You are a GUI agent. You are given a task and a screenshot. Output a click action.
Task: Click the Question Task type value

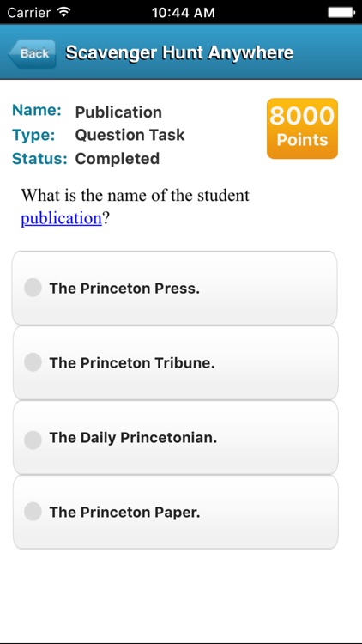coord(130,135)
